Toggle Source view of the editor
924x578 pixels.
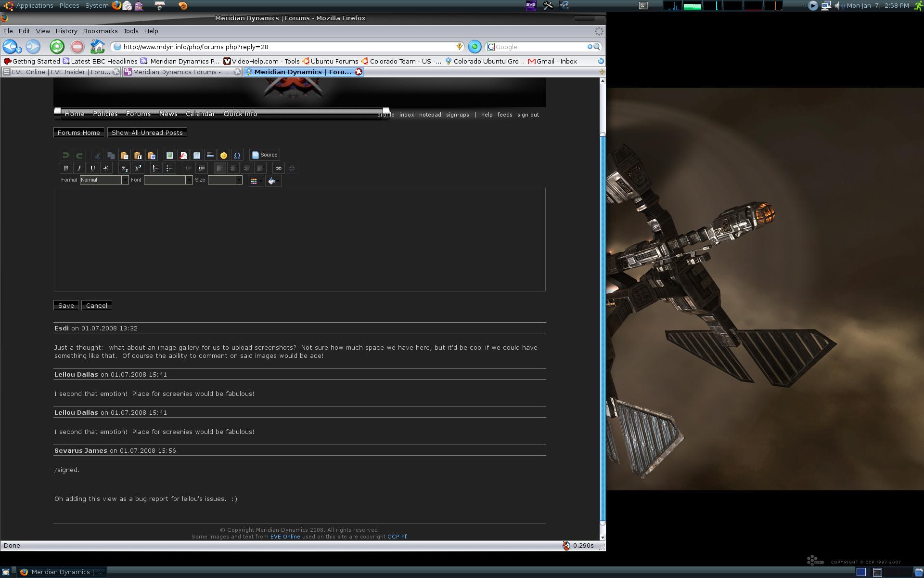click(265, 155)
